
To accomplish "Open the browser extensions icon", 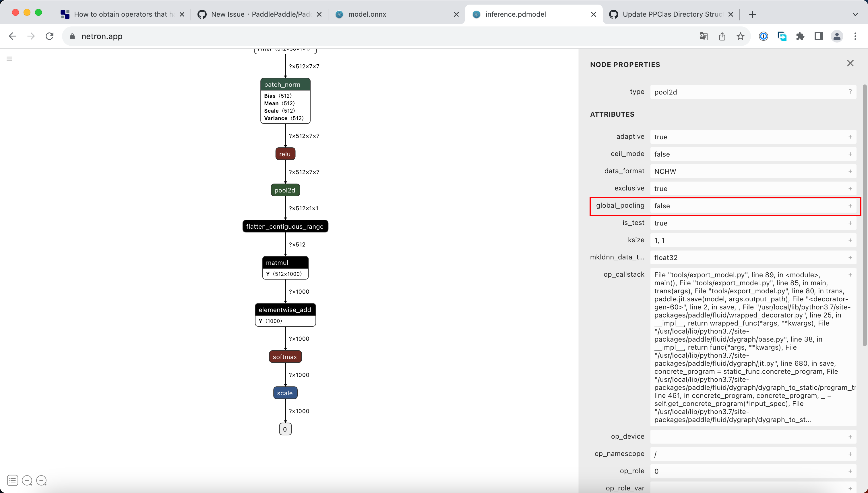I will (800, 36).
